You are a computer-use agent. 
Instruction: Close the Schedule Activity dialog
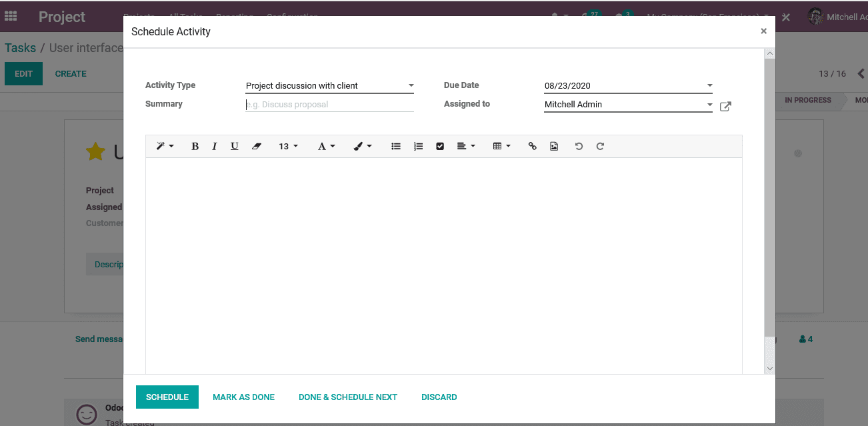click(763, 31)
